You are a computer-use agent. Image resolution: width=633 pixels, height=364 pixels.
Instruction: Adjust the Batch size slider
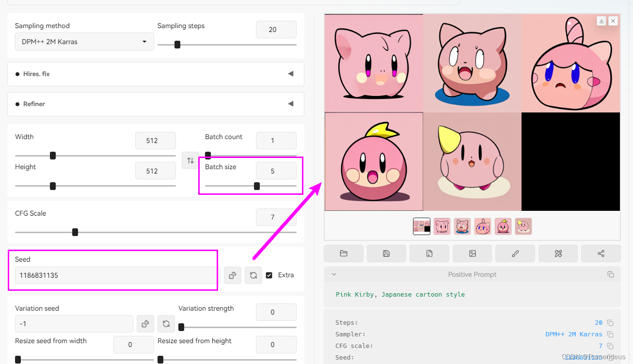pyautogui.click(x=251, y=186)
